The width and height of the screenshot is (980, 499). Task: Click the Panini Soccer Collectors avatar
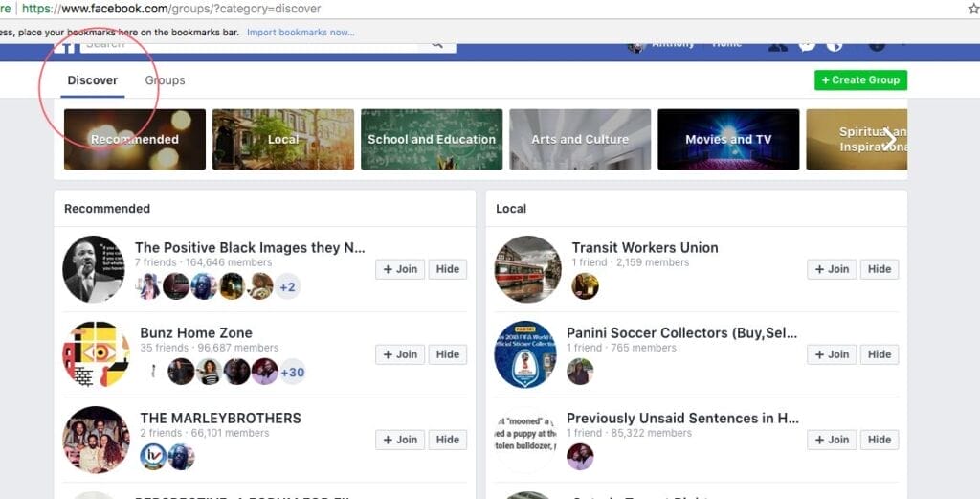525,354
